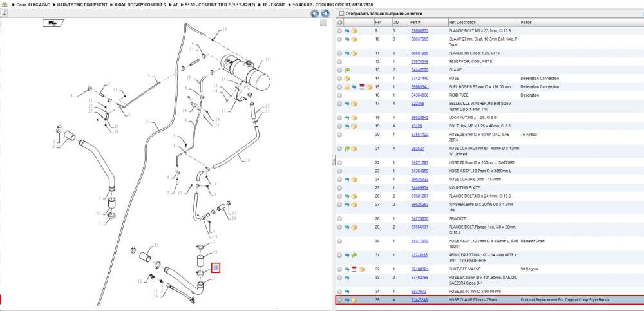Click package icon for Ref 29 flange bolt
Image resolution: width=644 pixels, height=311 pixels.
[x=354, y=227]
